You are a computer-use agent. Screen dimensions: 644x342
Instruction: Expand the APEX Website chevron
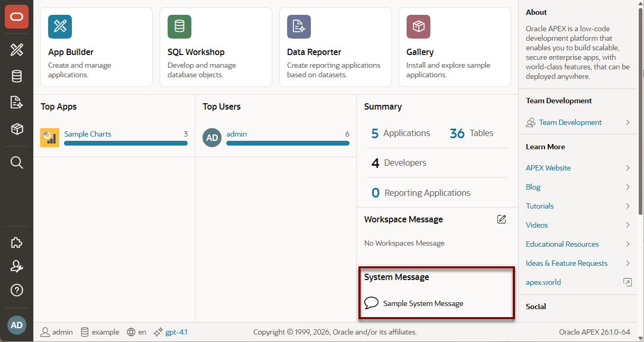[628, 168]
